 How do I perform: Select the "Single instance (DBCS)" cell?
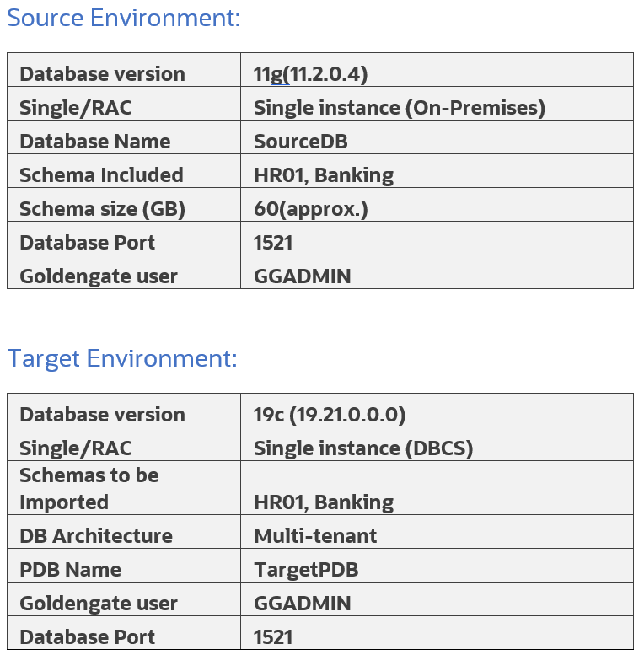pos(362,448)
